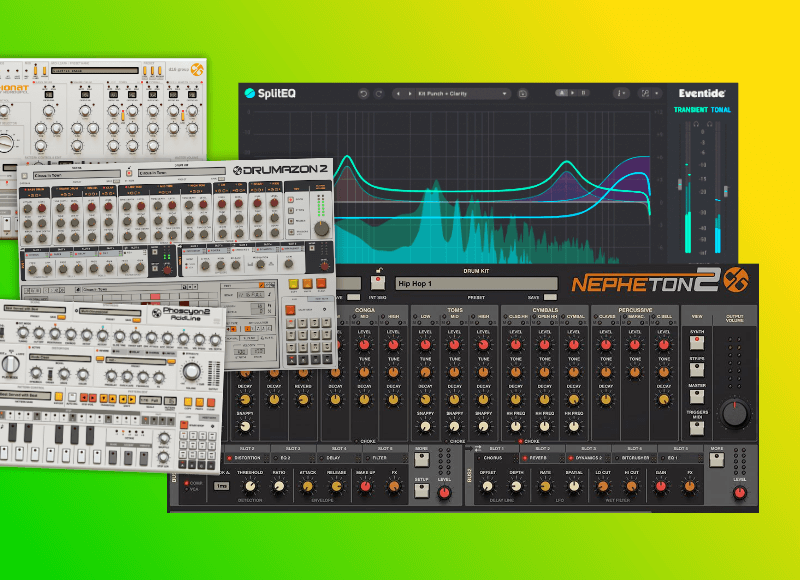Select Slot 5 above EQ 1
Screen dimensions: 800x580
(680, 448)
